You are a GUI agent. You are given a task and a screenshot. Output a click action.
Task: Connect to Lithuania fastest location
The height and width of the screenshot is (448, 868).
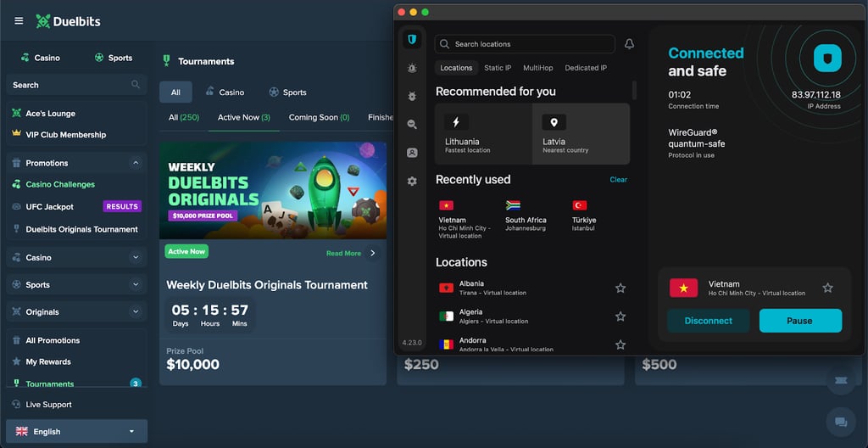pyautogui.click(x=483, y=133)
